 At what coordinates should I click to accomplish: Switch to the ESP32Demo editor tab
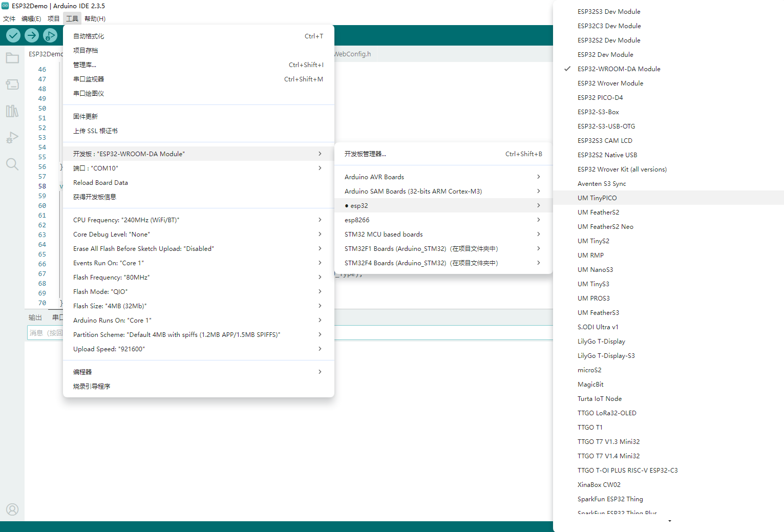(46, 54)
